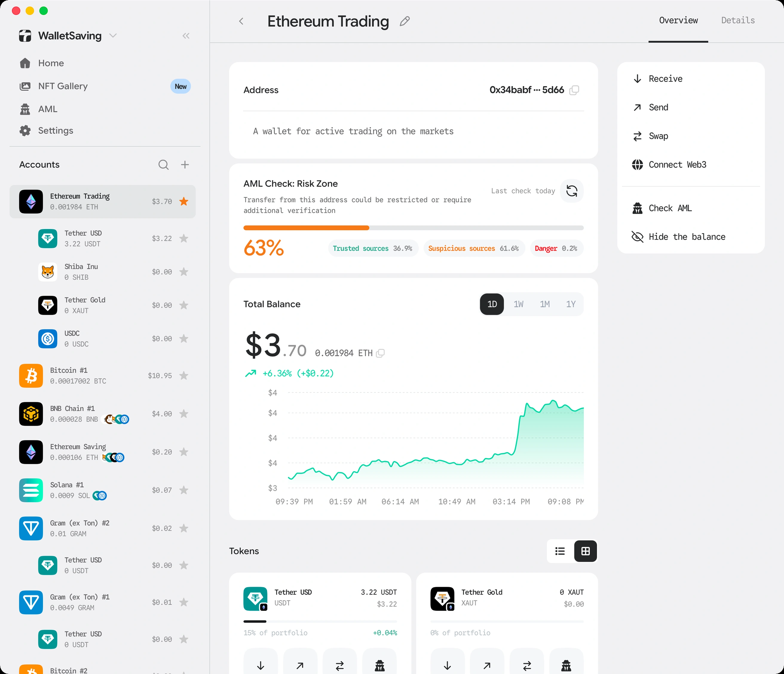This screenshot has width=784, height=674.
Task: Open NFT Gallery in sidebar
Action: point(105,86)
